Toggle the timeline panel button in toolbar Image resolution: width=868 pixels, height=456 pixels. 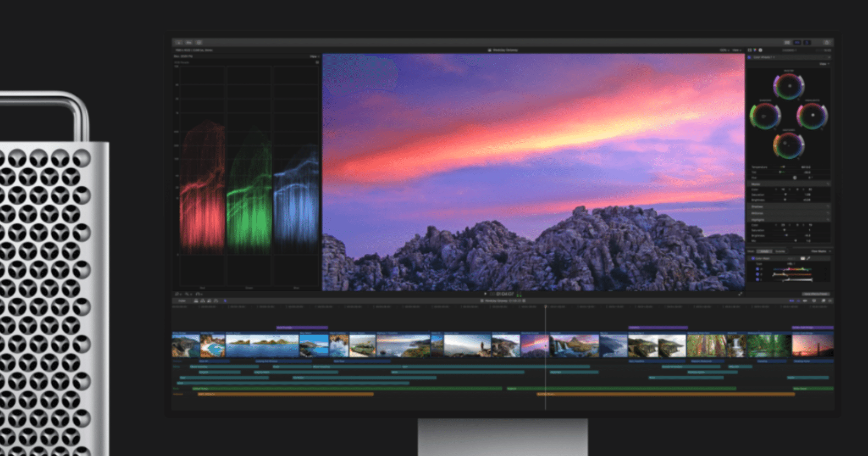797,42
